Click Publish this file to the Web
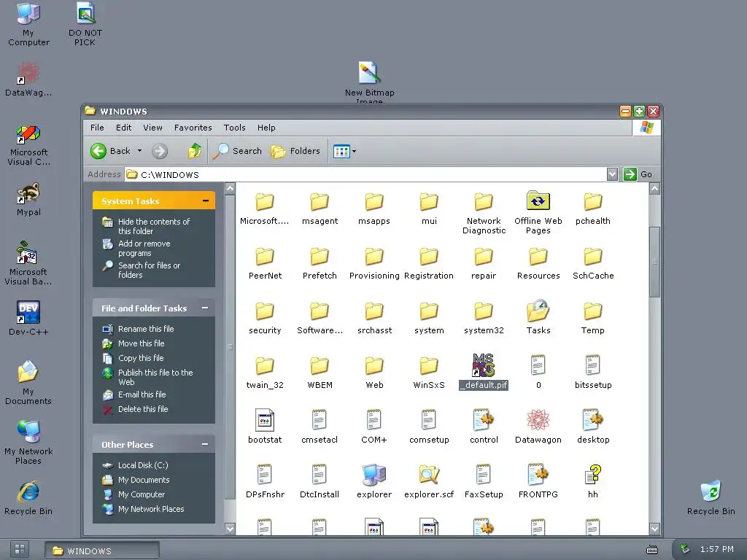The image size is (747, 560). pos(155,377)
